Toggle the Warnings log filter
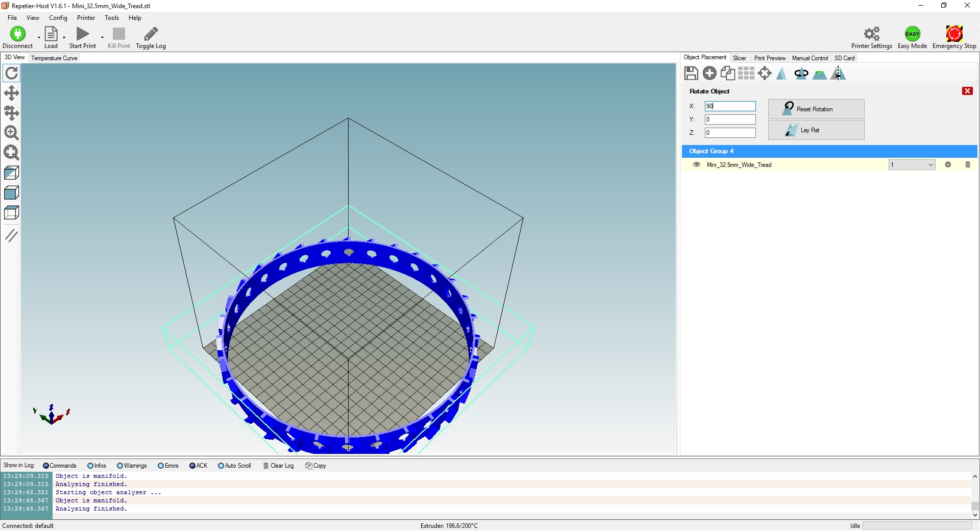Viewport: 980px width, 531px height. coord(120,466)
